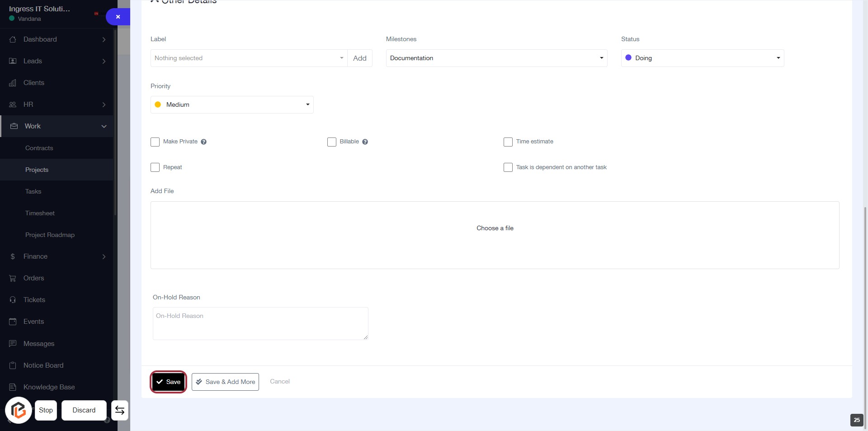
Task: Click the Dashboard home icon in sidebar
Action: point(13,39)
